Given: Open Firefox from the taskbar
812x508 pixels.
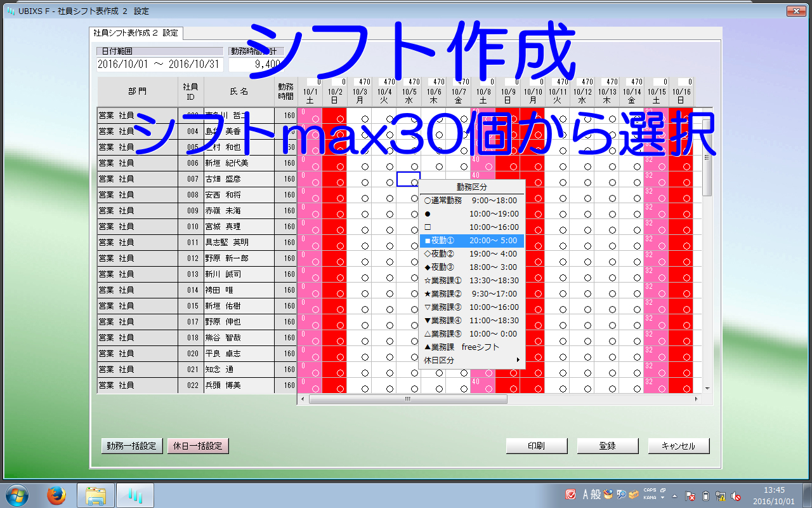Looking at the screenshot, I should (x=56, y=495).
